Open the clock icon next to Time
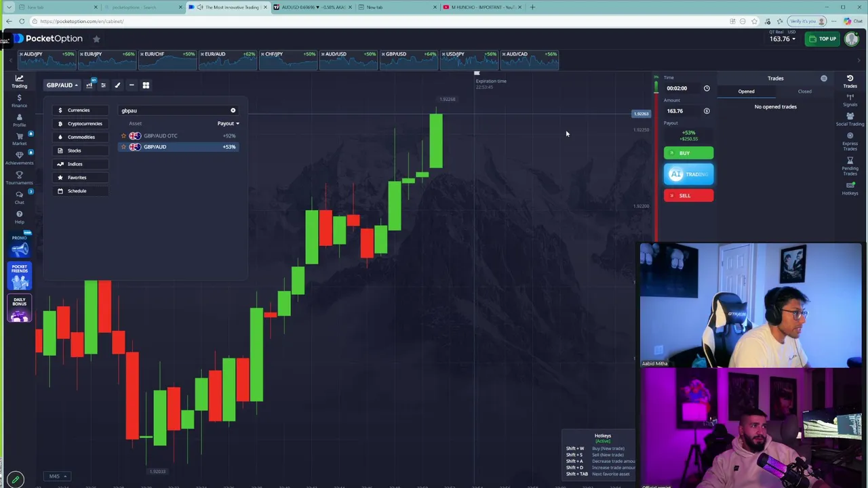The width and height of the screenshot is (868, 488). [707, 88]
